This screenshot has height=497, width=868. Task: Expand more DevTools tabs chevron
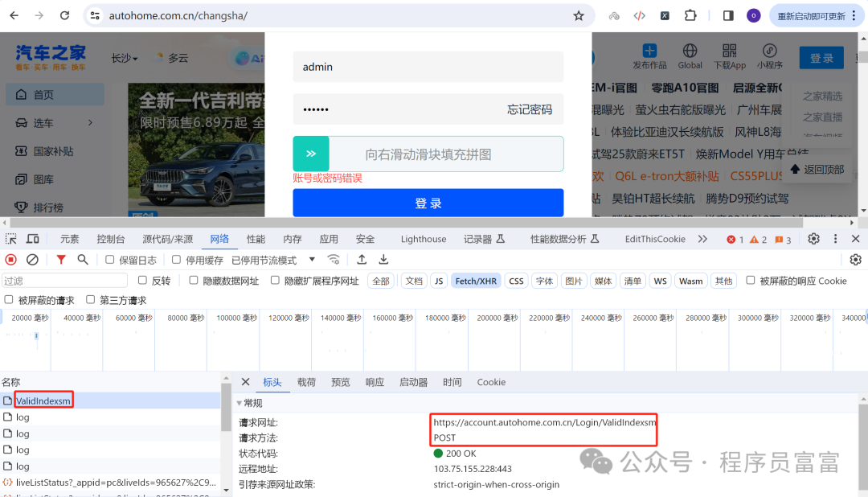tap(702, 239)
